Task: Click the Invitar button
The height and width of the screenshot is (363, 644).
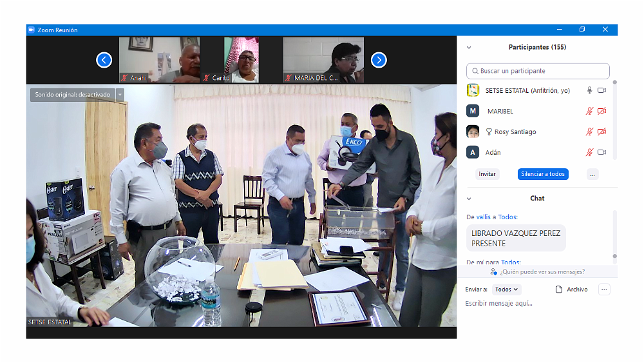Action: pyautogui.click(x=488, y=174)
